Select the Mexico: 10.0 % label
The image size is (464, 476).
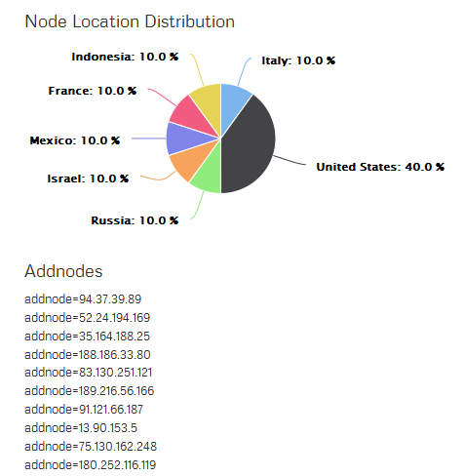pos(75,140)
